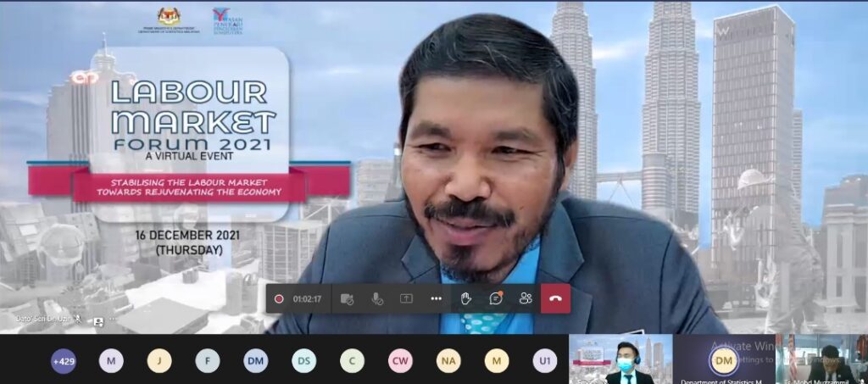
Task: Show the participants panel
Action: (526, 298)
